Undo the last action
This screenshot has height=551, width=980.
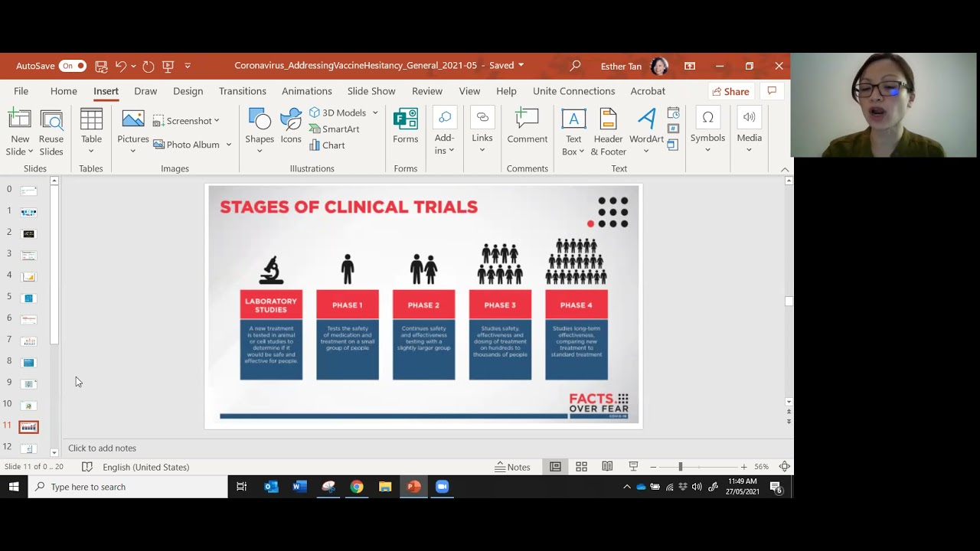click(x=120, y=67)
